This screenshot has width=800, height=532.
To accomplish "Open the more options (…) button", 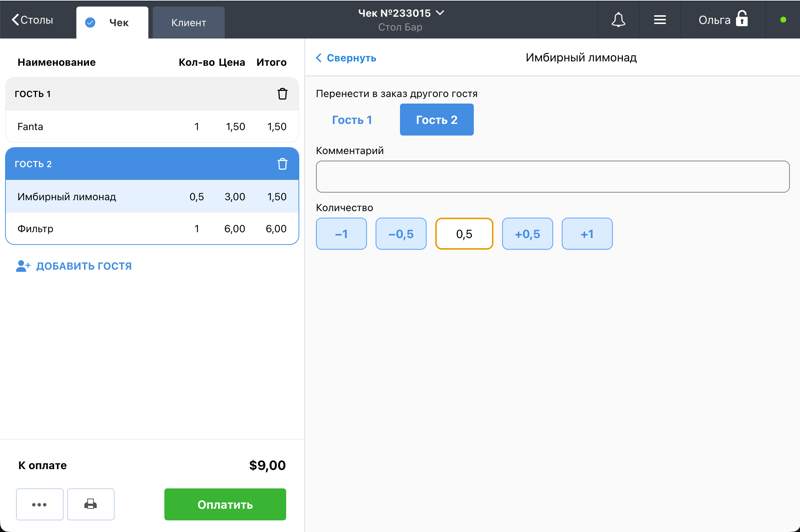I will click(x=40, y=504).
